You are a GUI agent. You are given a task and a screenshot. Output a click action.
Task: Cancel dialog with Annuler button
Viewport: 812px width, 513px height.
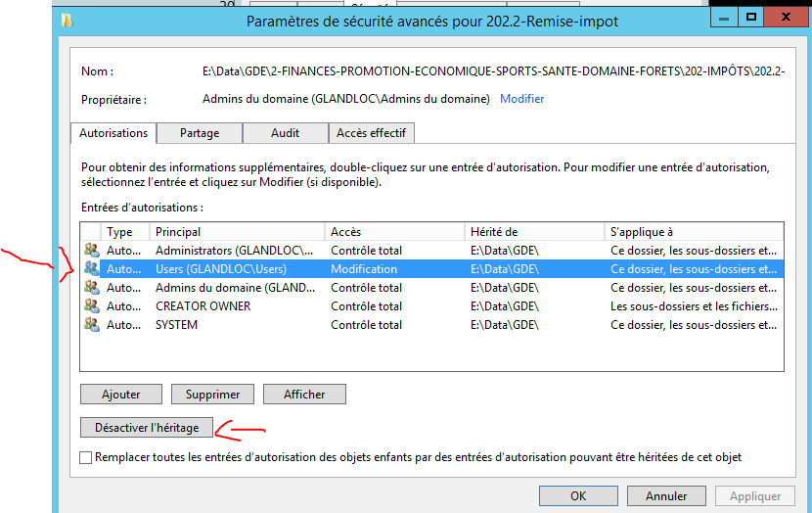pos(665,496)
